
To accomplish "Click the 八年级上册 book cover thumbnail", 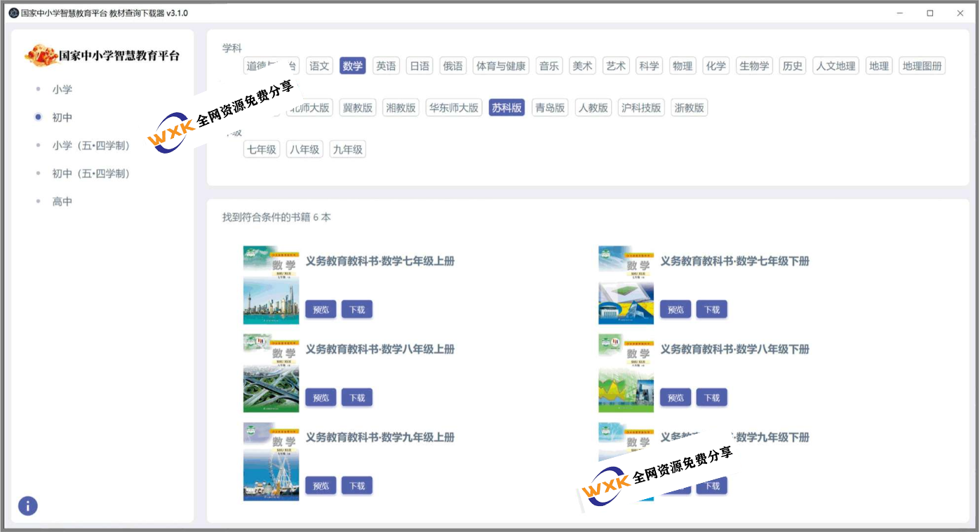I will tap(271, 373).
